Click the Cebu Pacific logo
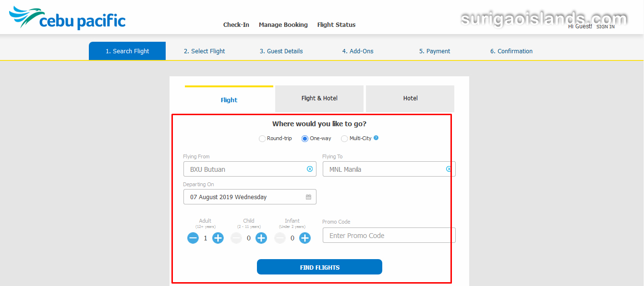 tap(67, 18)
